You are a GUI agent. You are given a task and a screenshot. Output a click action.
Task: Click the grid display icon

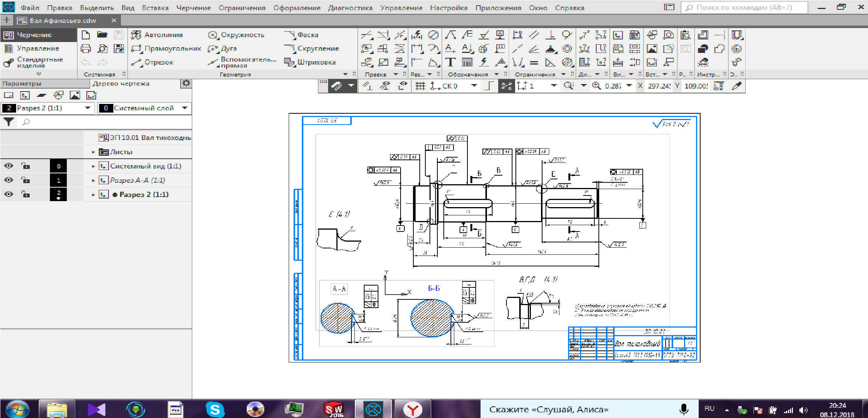click(420, 86)
